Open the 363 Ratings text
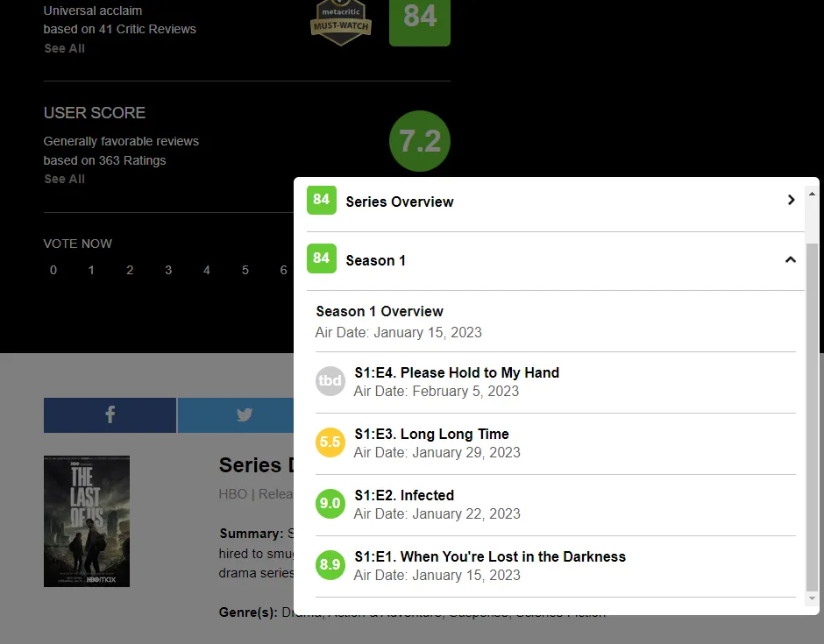Image resolution: width=824 pixels, height=644 pixels. point(131,160)
